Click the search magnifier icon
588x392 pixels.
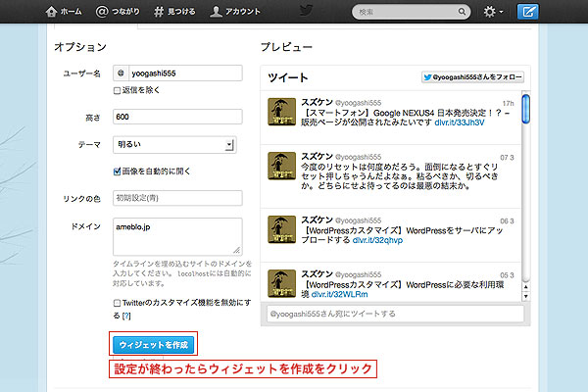pyautogui.click(x=462, y=12)
